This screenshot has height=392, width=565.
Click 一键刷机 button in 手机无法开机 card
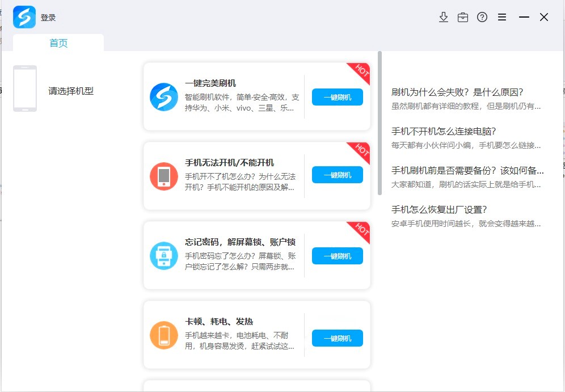[x=338, y=175]
